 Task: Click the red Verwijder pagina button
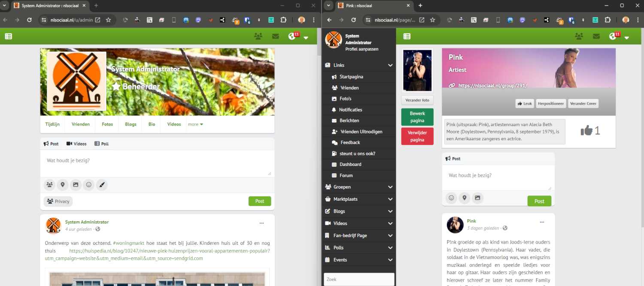pyautogui.click(x=417, y=136)
